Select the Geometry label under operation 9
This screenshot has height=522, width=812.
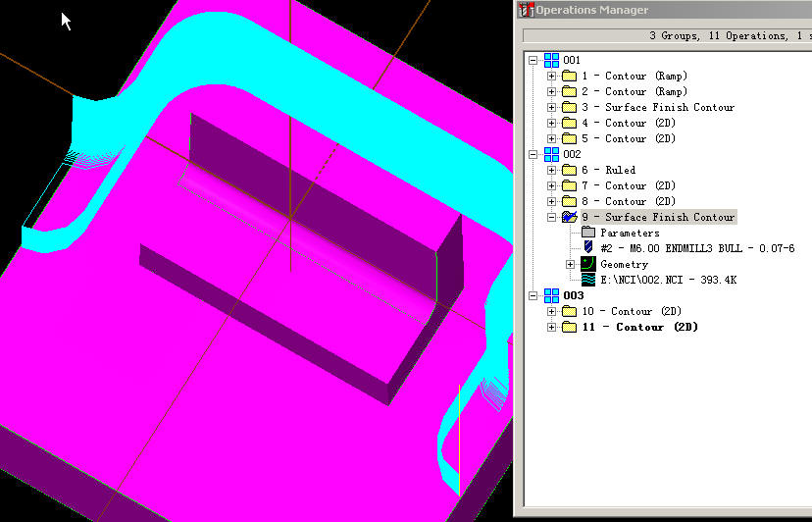pyautogui.click(x=624, y=264)
